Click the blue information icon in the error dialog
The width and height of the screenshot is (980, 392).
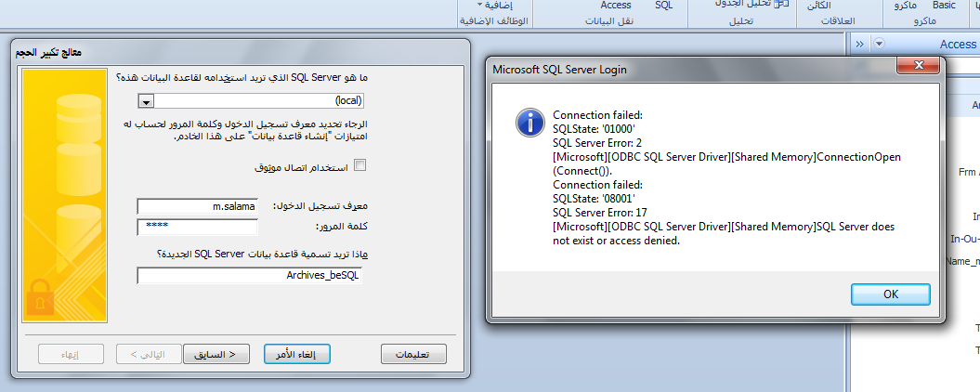click(530, 122)
